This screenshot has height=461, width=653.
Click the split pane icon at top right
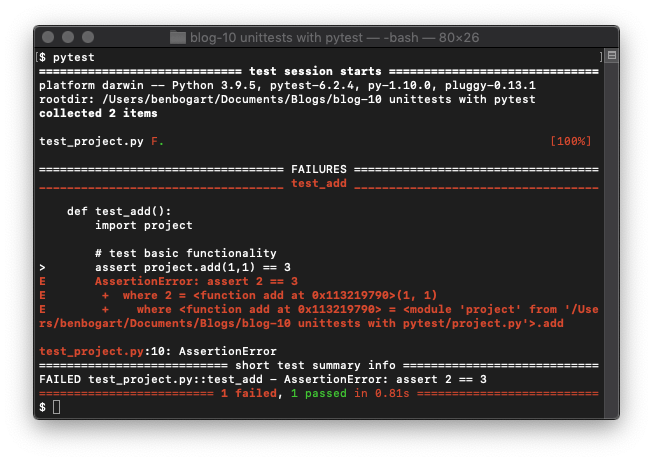(611, 57)
